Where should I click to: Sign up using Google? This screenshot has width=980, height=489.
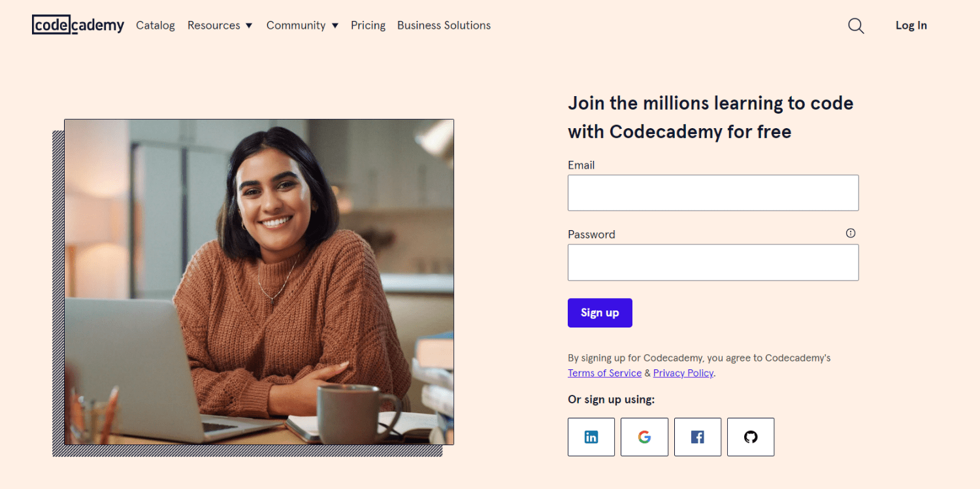tap(644, 437)
